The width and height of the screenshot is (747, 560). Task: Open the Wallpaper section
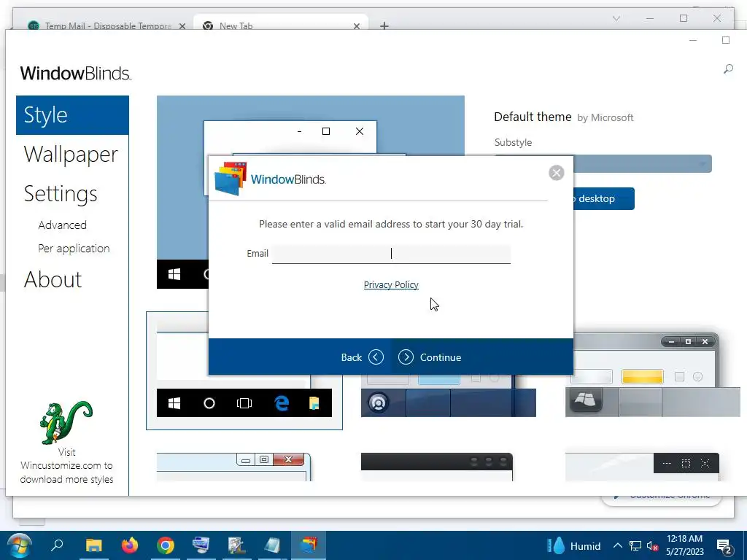pos(71,155)
